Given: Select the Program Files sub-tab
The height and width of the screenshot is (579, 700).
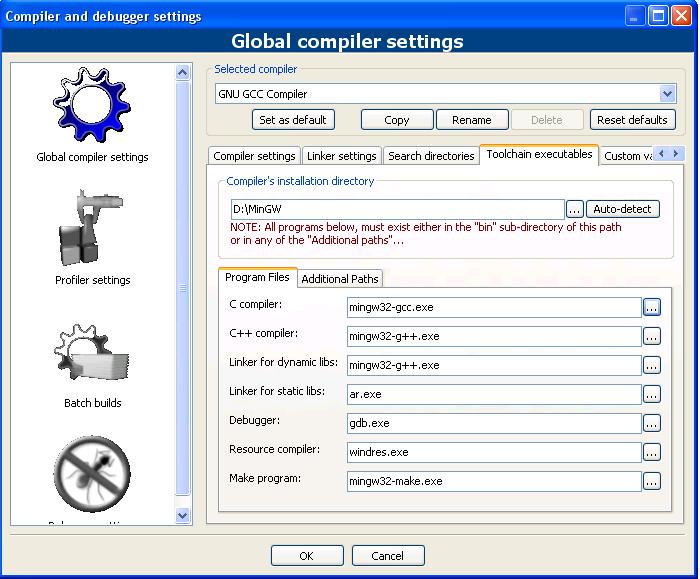Looking at the screenshot, I should pos(257,277).
